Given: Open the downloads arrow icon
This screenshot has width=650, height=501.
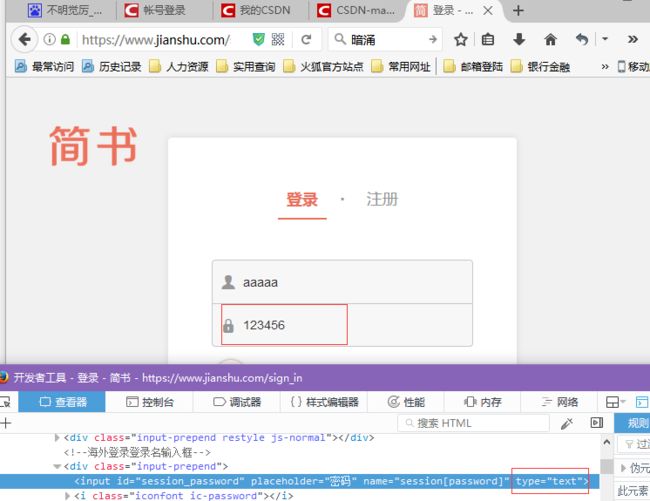Looking at the screenshot, I should (519, 39).
